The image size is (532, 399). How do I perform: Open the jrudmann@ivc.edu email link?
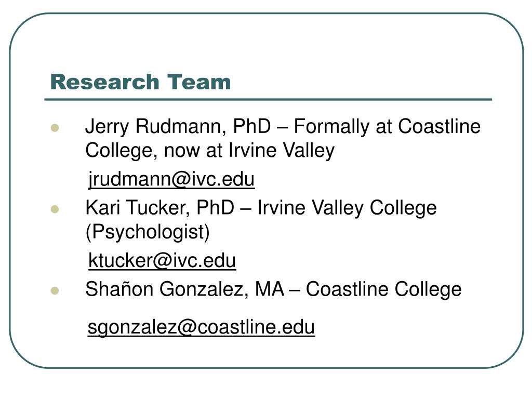coord(171,179)
